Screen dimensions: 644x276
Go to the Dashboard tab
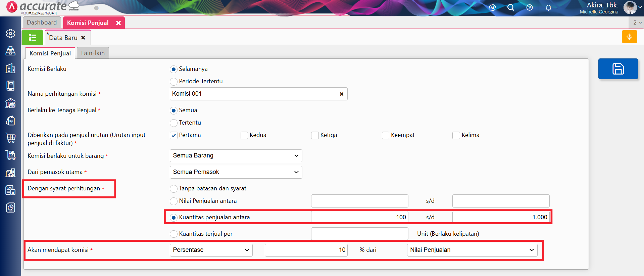point(42,22)
